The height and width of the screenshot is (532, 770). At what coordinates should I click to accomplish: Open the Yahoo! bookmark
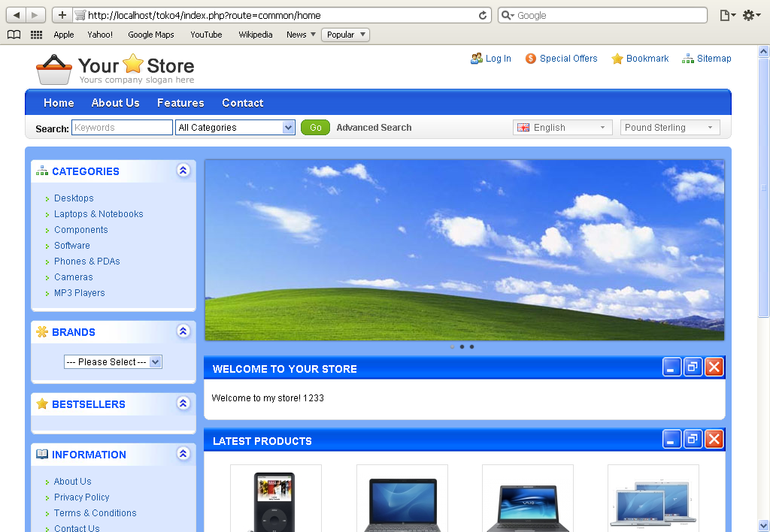[100, 35]
